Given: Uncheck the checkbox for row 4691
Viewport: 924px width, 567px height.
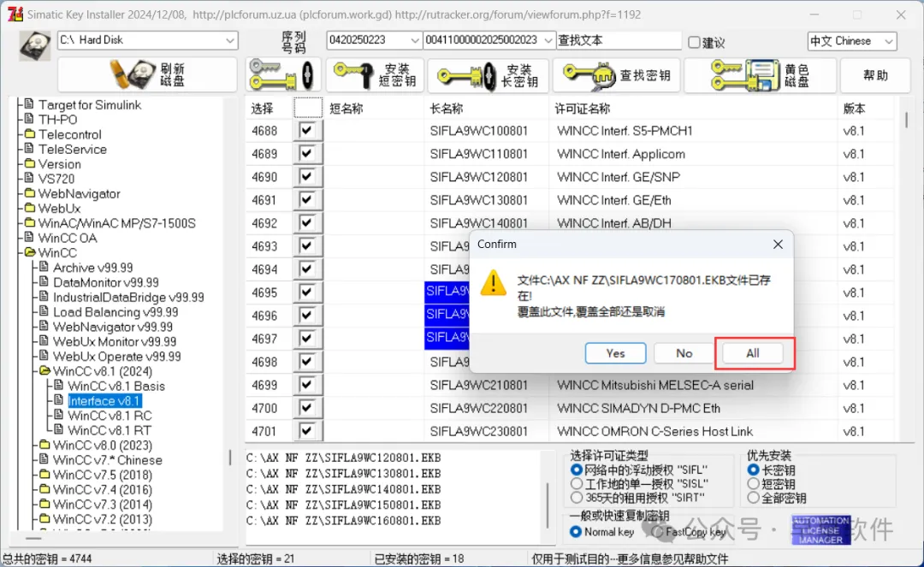Looking at the screenshot, I should [x=306, y=199].
